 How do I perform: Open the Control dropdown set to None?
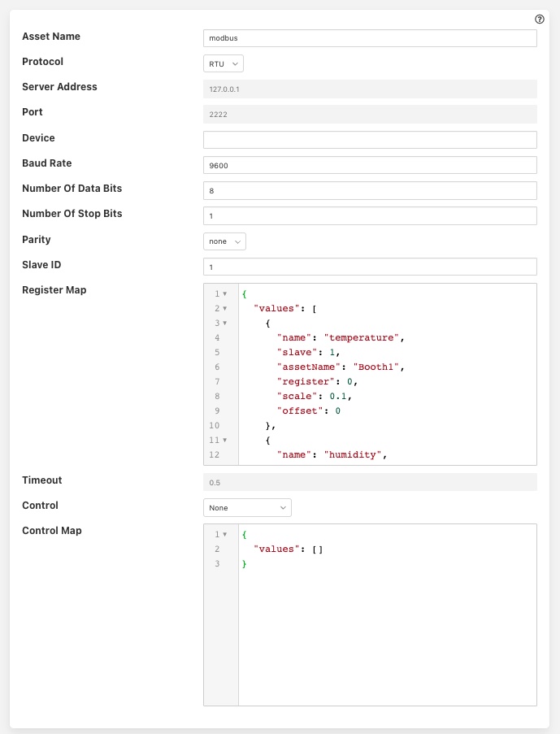click(247, 506)
